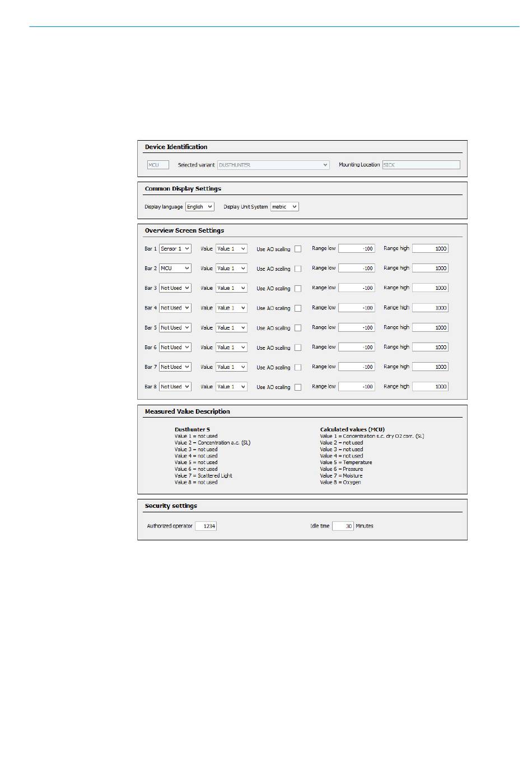This screenshot has height=778, width=532.
Task: Click the Bar 8 Range high field
Action: tap(430, 387)
